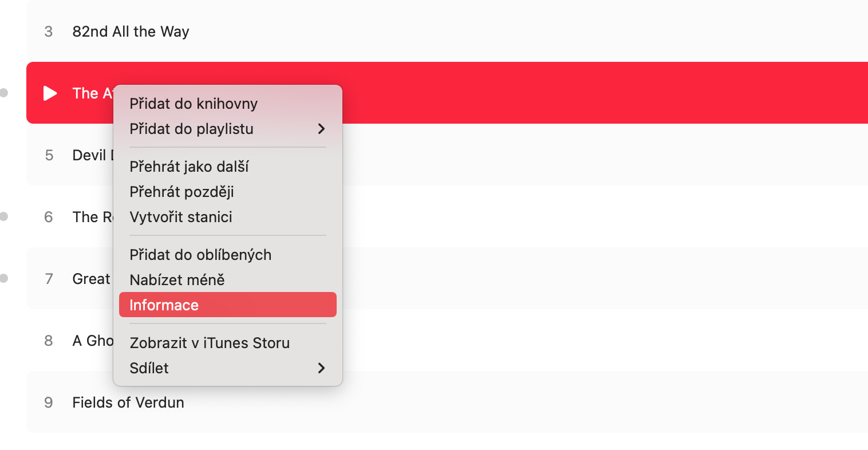
Task: Choose Přidat do knihovny from context menu
Action: point(194,104)
